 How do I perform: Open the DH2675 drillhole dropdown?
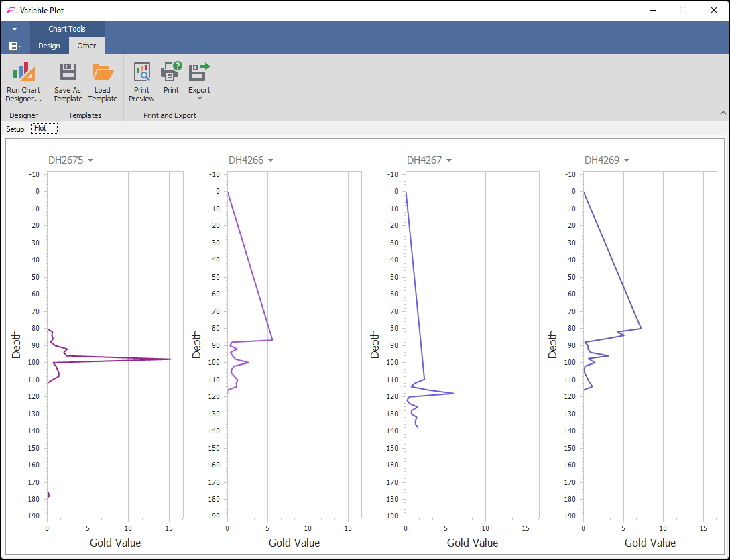90,160
